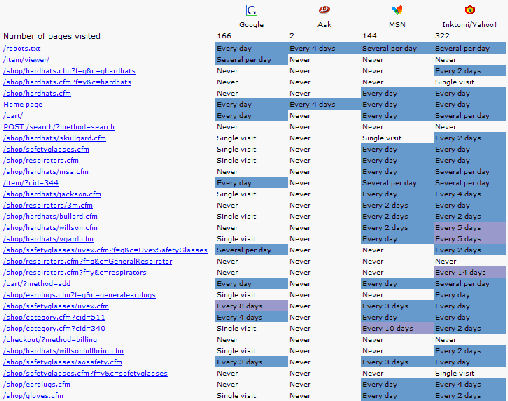
Task: Open the /shop/hardhats.cfm link without query
Action: pyautogui.click(x=37, y=93)
